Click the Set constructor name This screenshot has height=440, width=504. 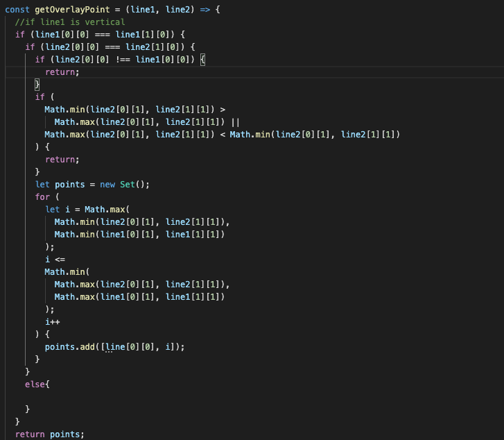(128, 185)
